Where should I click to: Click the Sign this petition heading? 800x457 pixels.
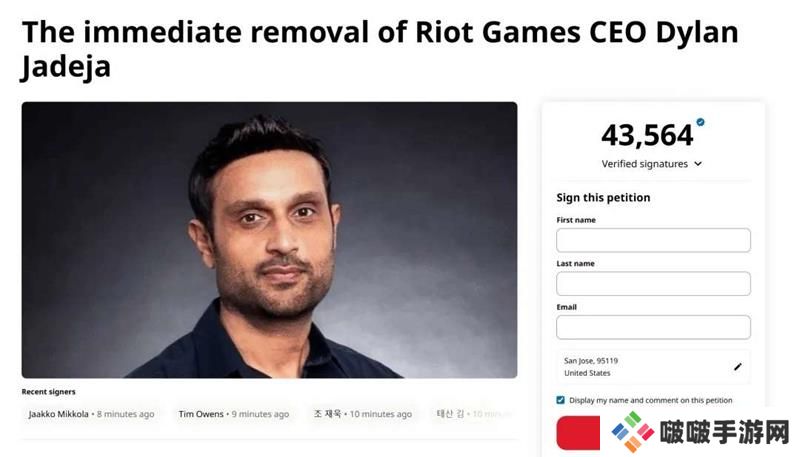603,198
